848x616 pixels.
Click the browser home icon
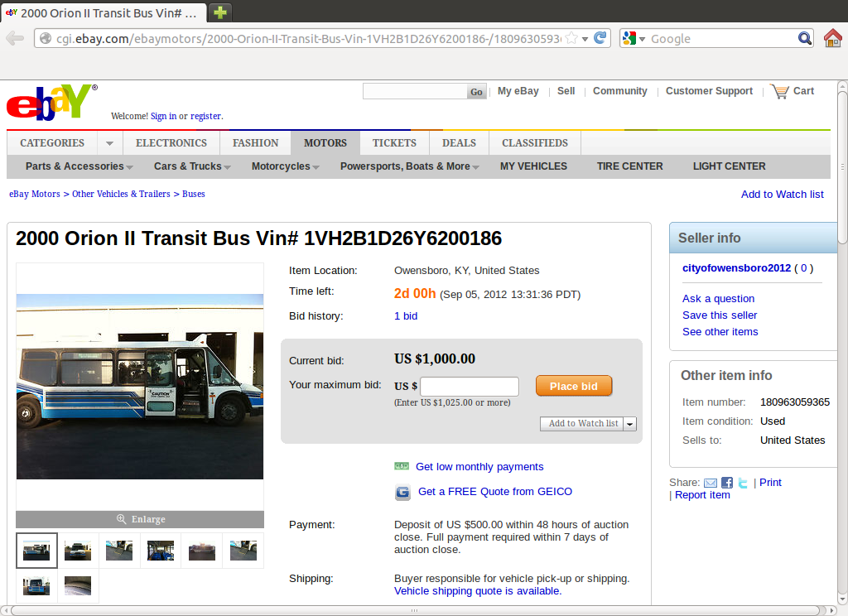point(832,38)
